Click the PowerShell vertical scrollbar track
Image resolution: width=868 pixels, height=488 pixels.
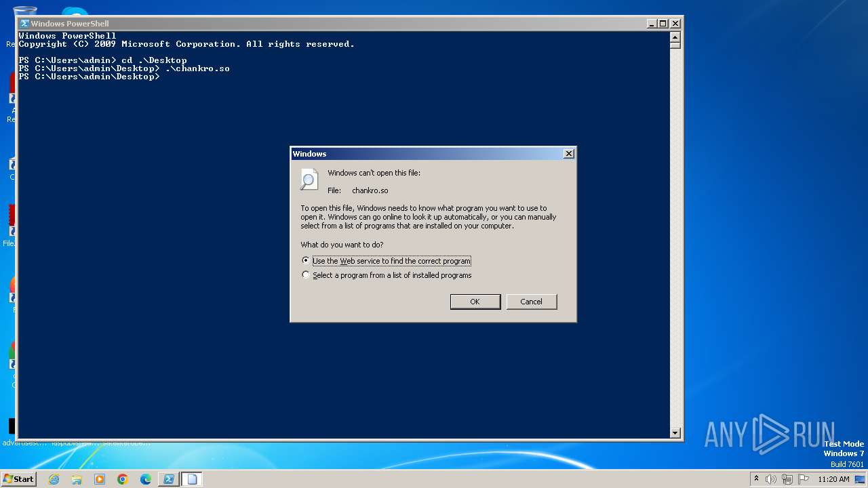click(x=675, y=237)
